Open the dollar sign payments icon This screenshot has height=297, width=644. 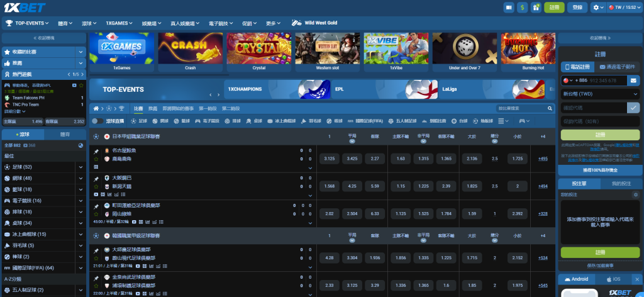(523, 7)
